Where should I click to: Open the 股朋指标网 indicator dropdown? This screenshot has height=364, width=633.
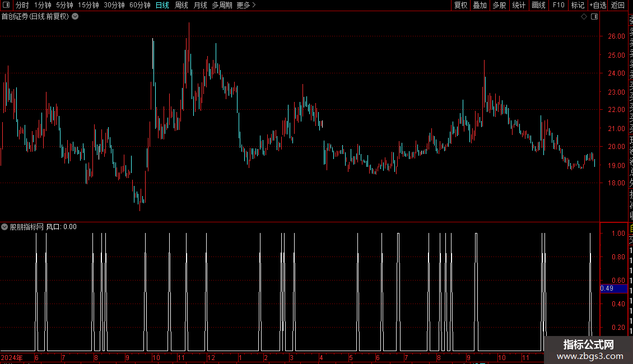click(x=4, y=227)
